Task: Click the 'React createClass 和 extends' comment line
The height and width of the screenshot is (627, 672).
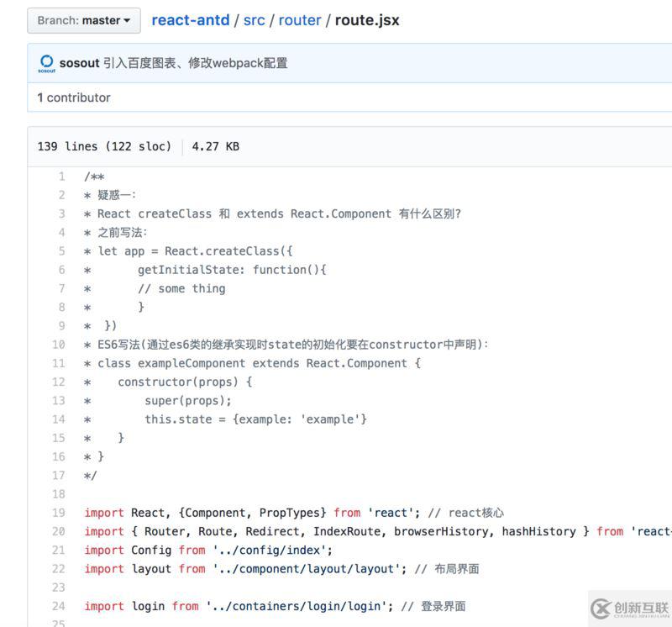Action: (x=272, y=214)
